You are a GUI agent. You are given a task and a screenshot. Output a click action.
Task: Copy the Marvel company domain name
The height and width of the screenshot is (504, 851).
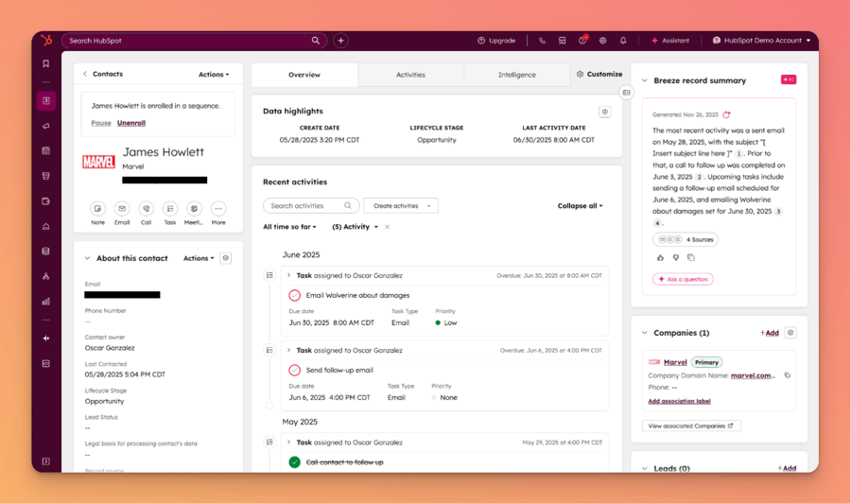pyautogui.click(x=787, y=375)
